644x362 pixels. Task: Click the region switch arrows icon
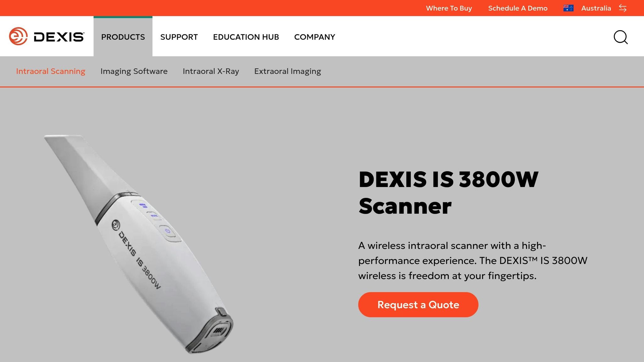pos(623,8)
